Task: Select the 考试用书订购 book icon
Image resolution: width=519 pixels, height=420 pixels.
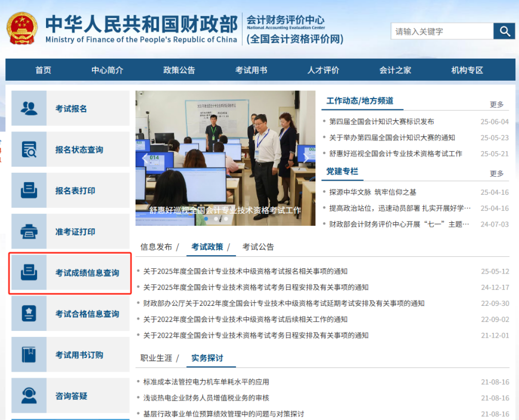Action: 29,354
